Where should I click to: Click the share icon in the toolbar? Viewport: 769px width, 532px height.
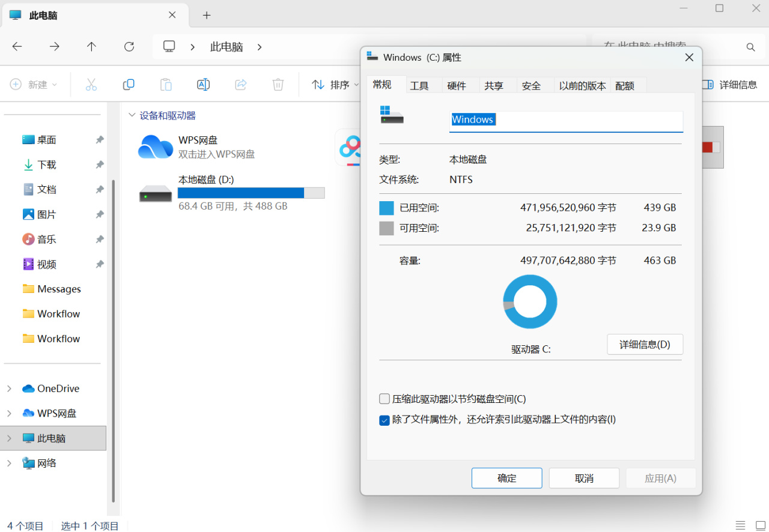[241, 85]
